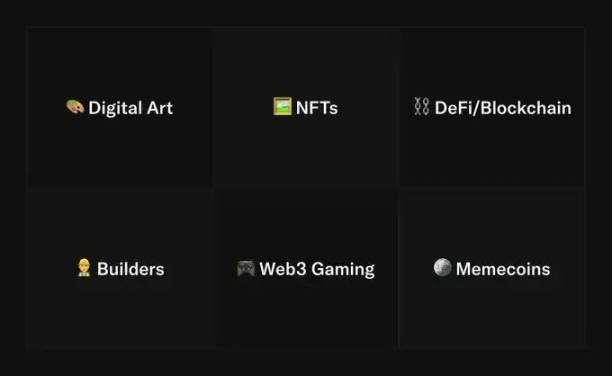Viewport: 612px width, 376px height.
Task: Click the word Gaming in Web3 Gaming
Action: coord(343,269)
